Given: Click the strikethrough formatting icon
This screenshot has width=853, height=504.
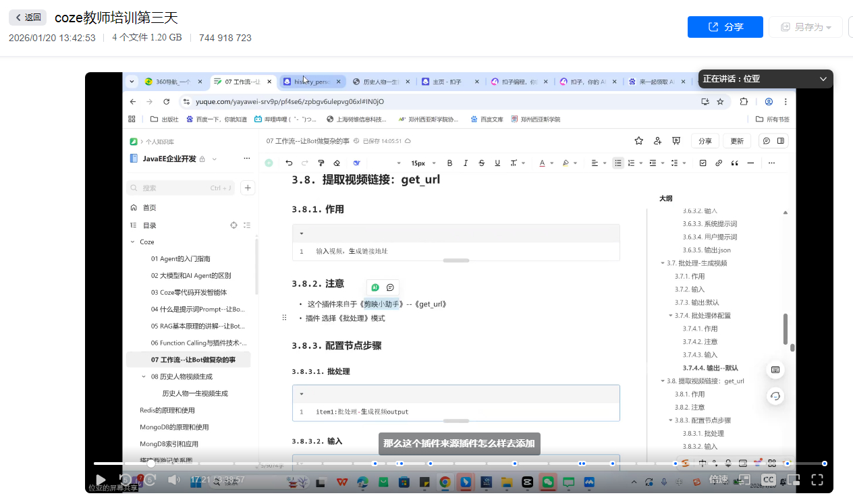Looking at the screenshot, I should [481, 163].
